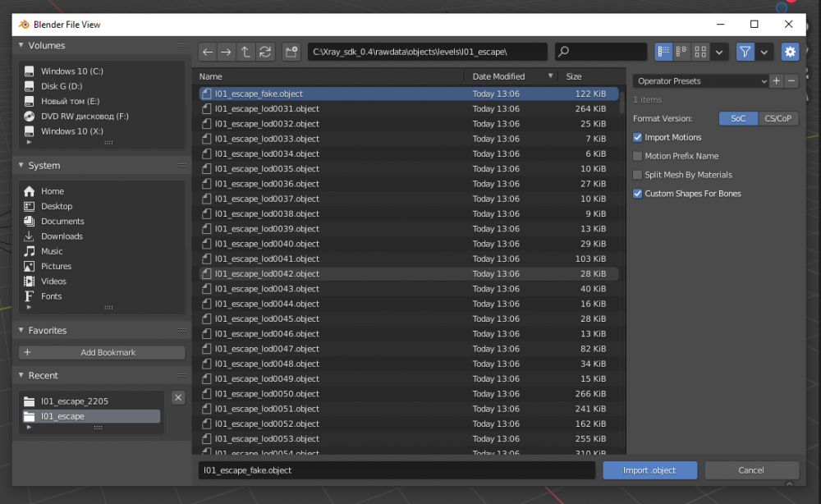This screenshot has height=504, width=821.
Task: Toggle file filter funnel icon
Action: point(745,52)
